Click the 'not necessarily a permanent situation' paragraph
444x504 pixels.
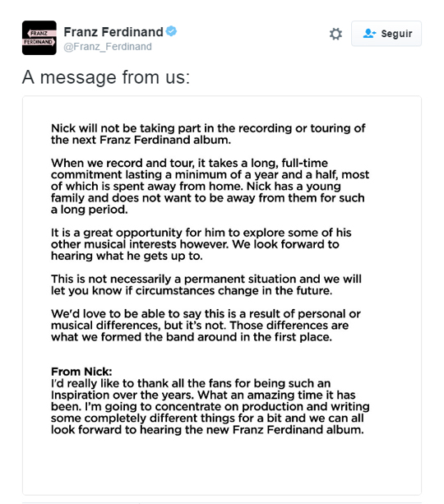206,284
